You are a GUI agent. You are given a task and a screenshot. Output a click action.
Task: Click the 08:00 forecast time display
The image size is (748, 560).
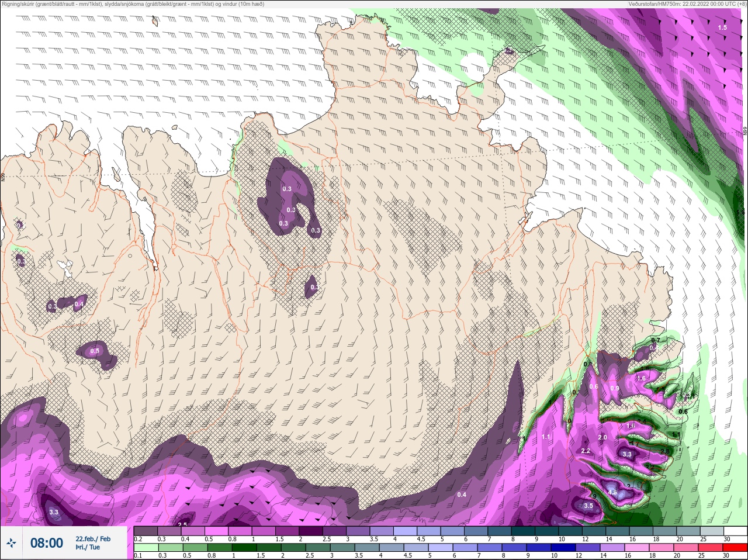pos(47,543)
